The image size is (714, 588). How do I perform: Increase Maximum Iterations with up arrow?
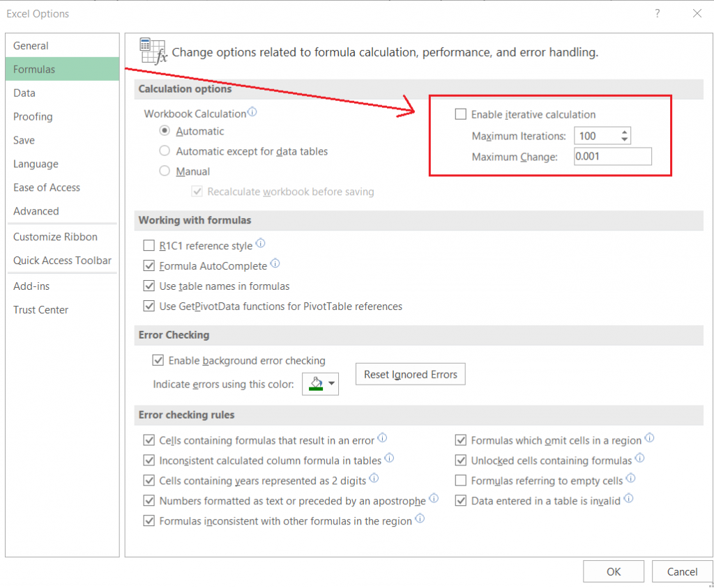[x=624, y=132]
